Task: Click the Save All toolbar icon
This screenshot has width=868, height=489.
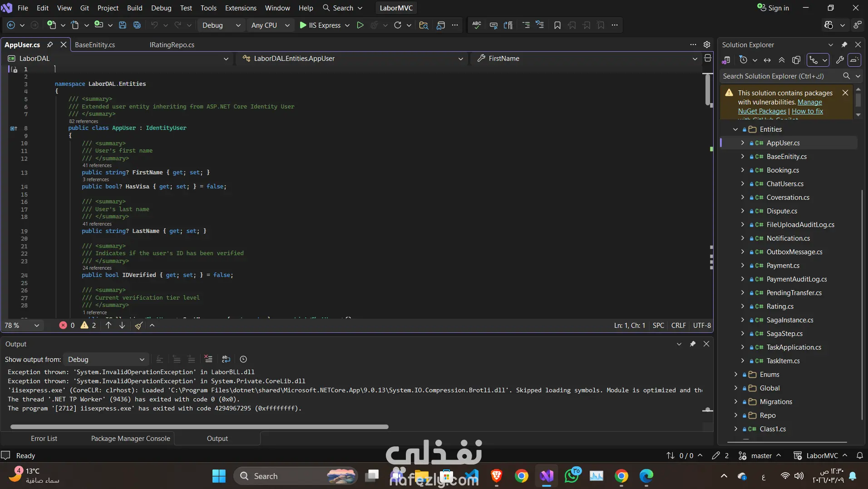Action: (137, 25)
